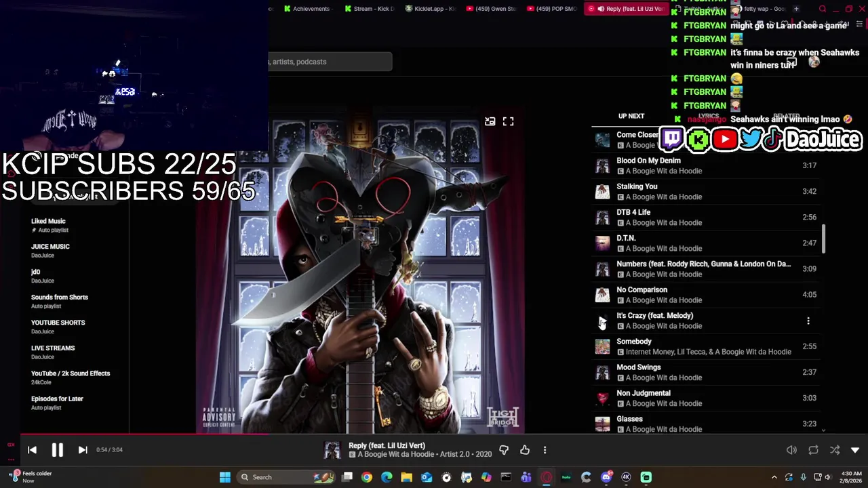Collapse the player page with down arrow

point(855,450)
